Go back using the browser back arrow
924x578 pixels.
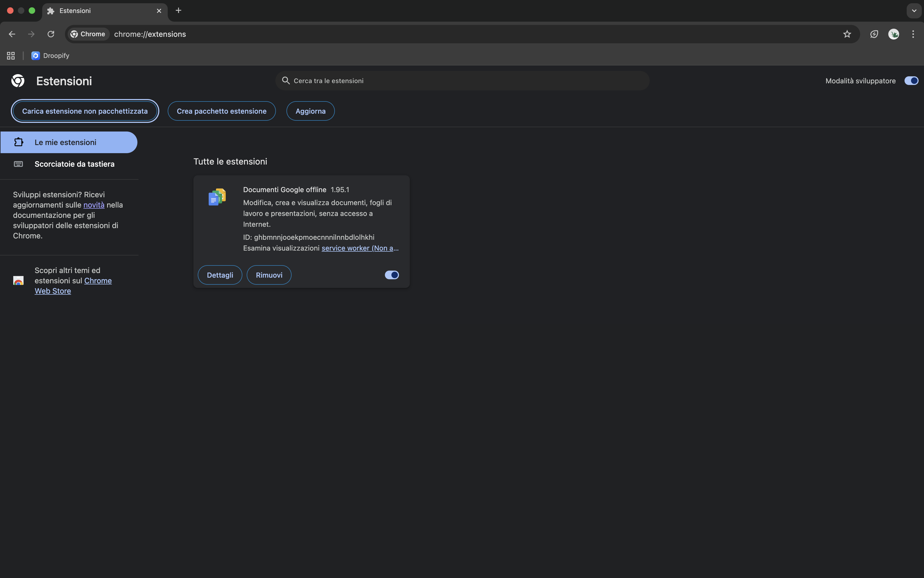pyautogui.click(x=12, y=34)
